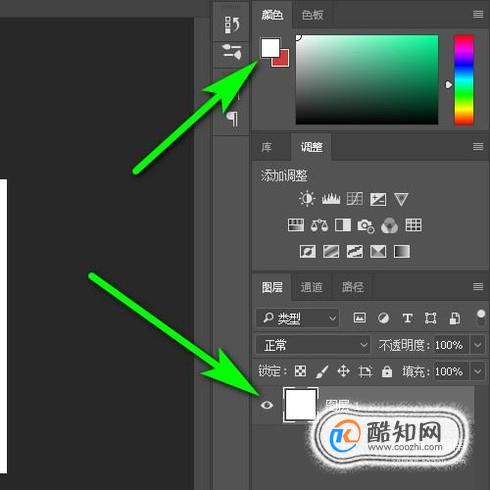This screenshot has height=490, width=490.
Task: Click the white foreground color swatch
Action: (269, 48)
